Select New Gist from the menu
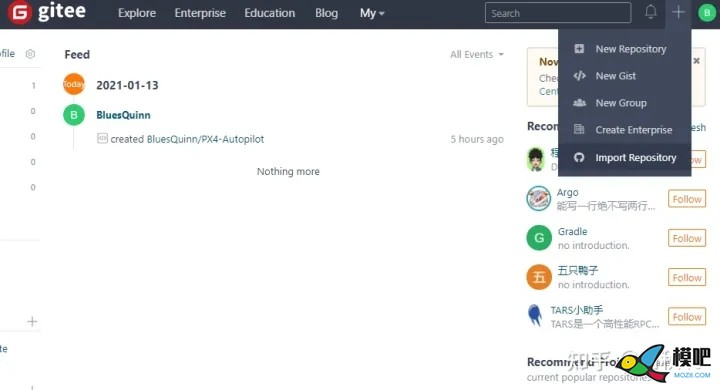Image resolution: width=720 pixels, height=390 pixels. click(x=624, y=76)
